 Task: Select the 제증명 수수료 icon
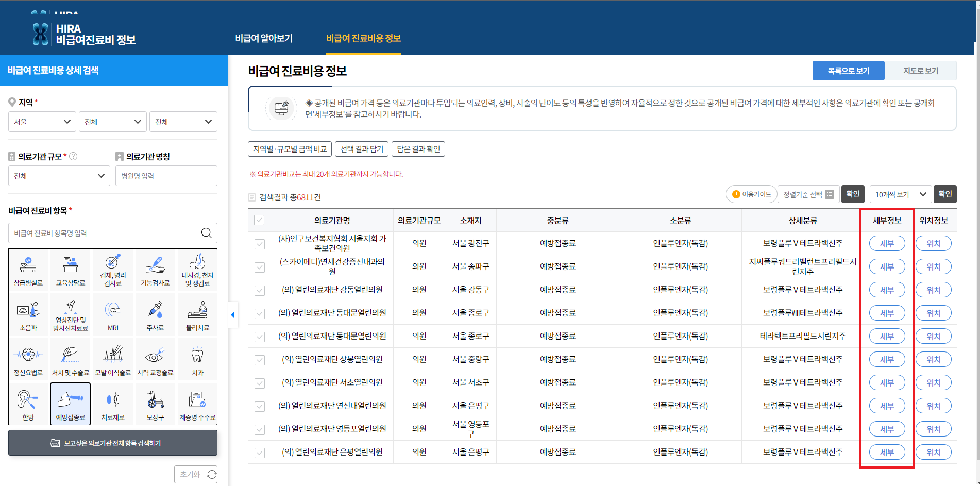(197, 405)
